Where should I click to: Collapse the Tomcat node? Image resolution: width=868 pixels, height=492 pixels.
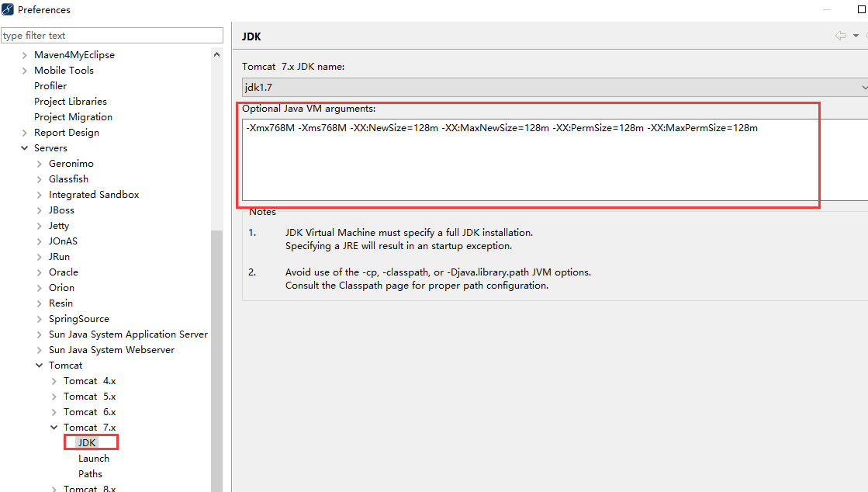point(39,366)
